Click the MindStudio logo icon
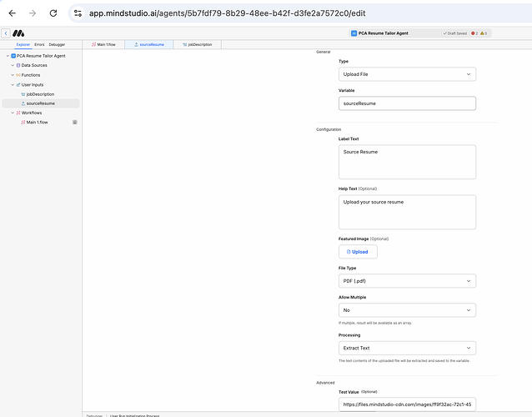532x417 pixels. [x=18, y=33]
